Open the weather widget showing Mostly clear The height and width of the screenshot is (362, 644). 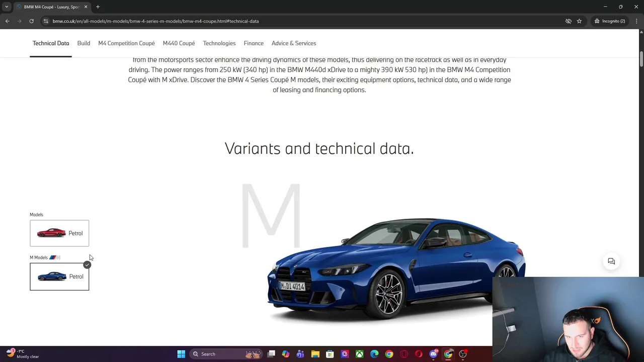click(23, 354)
